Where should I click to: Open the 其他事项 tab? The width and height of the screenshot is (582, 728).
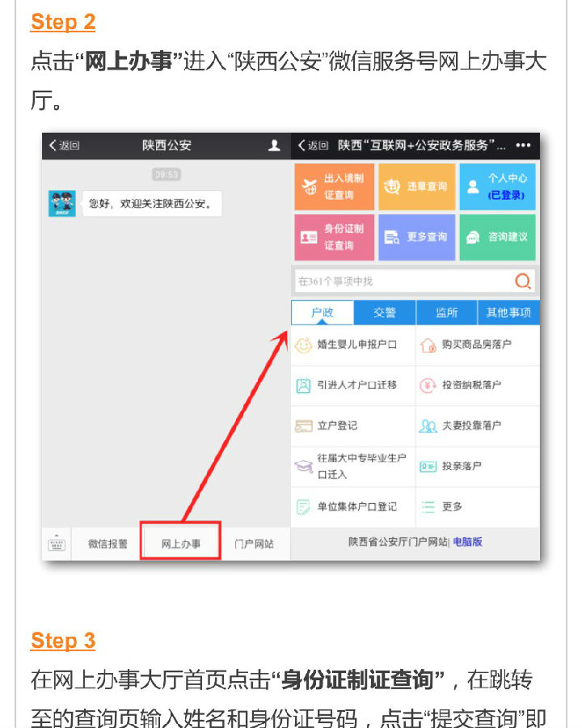tap(508, 312)
